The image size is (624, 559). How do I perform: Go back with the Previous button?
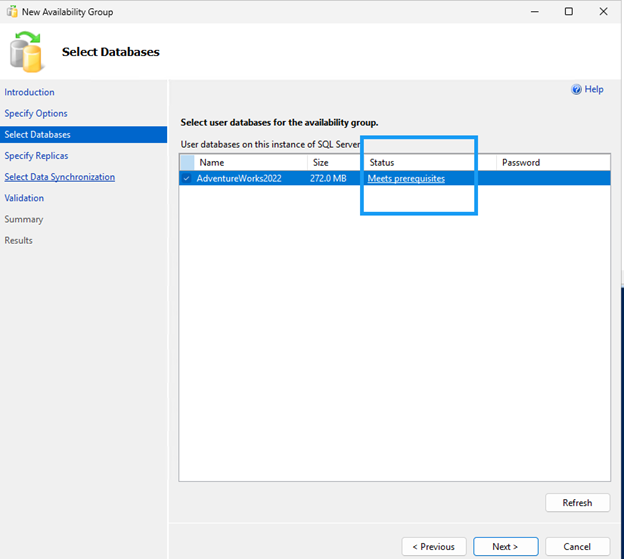click(x=434, y=546)
